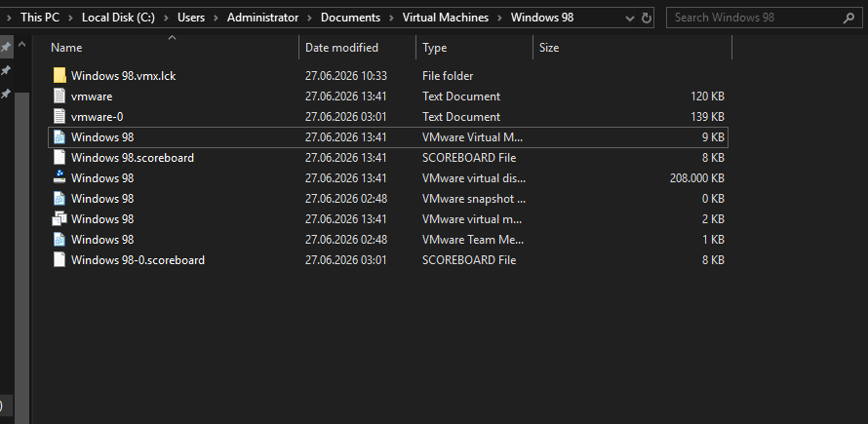Click the second pin icon in sidebar
868x424 pixels.
[x=6, y=70]
